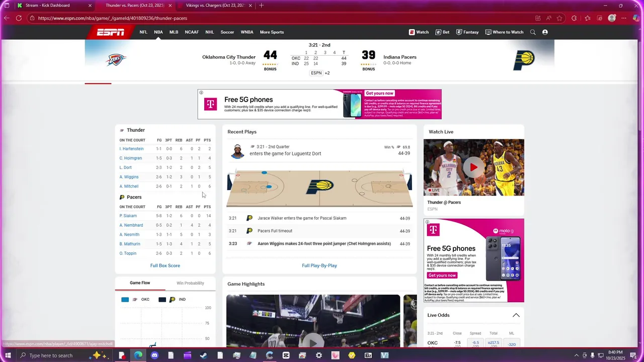
Task: Go back with the browser back arrow
Action: 6,18
